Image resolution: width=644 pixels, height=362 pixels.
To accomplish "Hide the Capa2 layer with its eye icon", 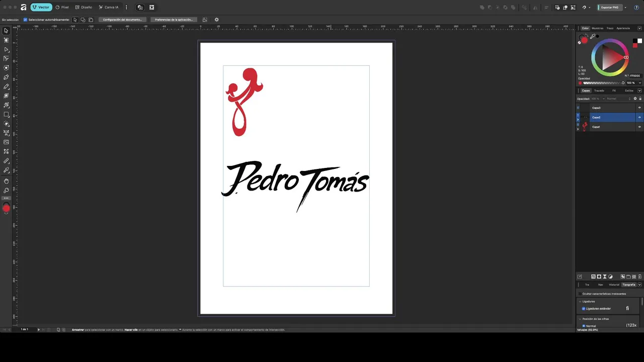I will [639, 117].
